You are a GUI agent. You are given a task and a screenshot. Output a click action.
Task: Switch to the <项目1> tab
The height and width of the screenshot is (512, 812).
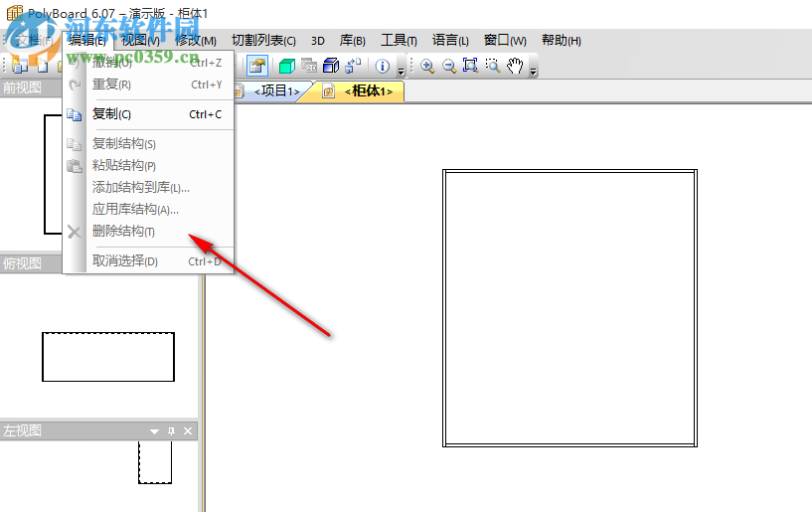274,91
